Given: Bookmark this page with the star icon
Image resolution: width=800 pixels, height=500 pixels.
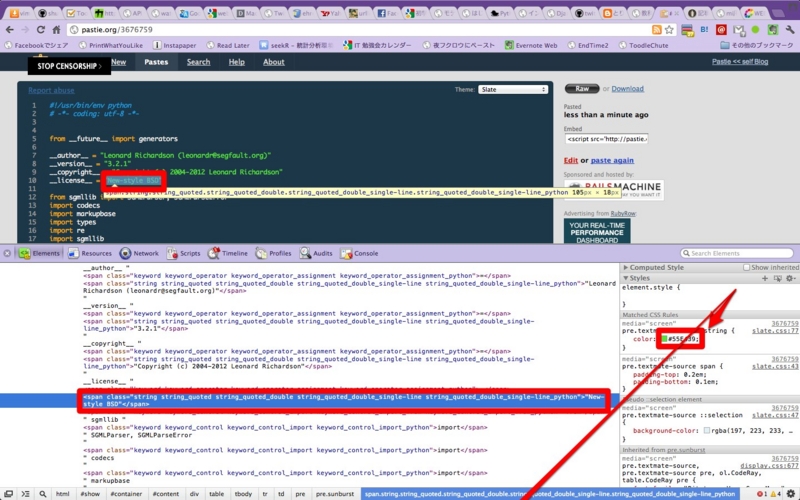Looking at the screenshot, I should coord(669,30).
